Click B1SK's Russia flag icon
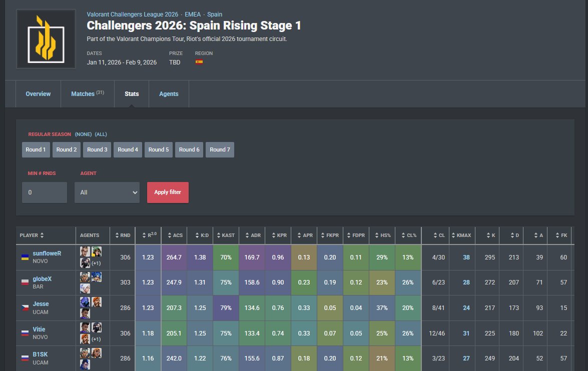The width and height of the screenshot is (588, 371). click(x=25, y=358)
